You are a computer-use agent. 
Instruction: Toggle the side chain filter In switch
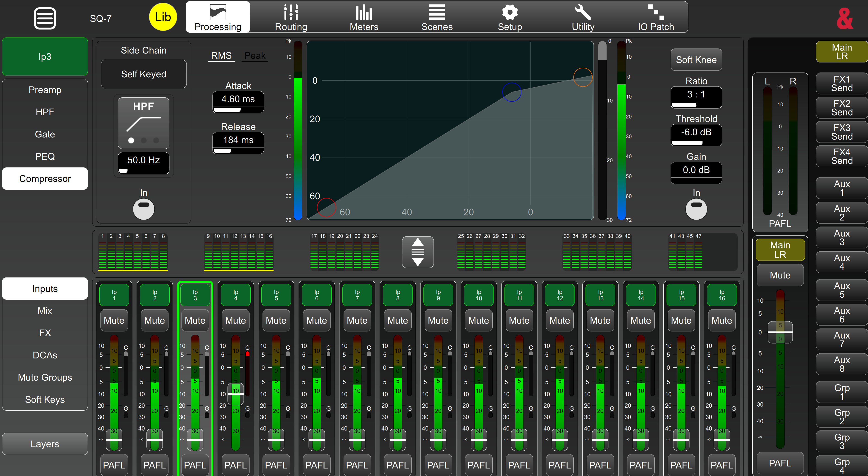point(144,209)
